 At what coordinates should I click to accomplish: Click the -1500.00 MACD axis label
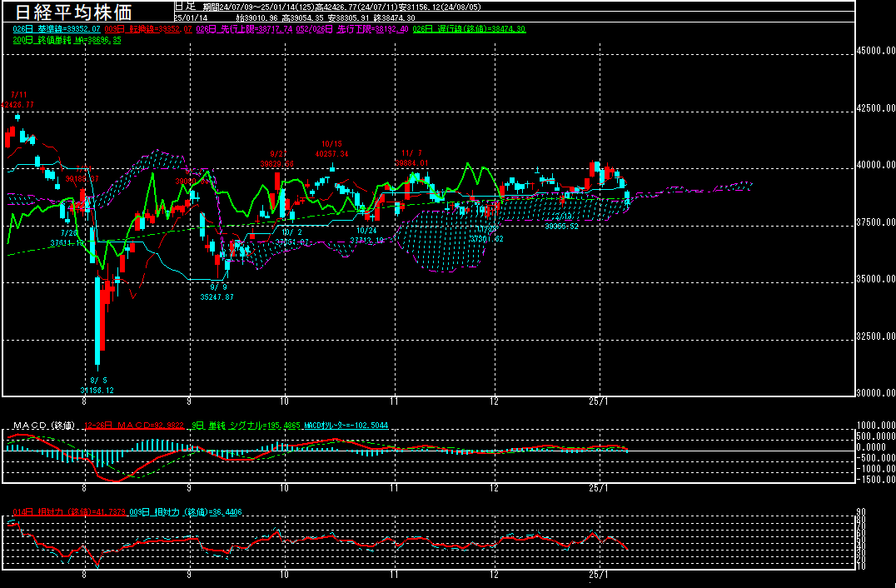(x=876, y=480)
